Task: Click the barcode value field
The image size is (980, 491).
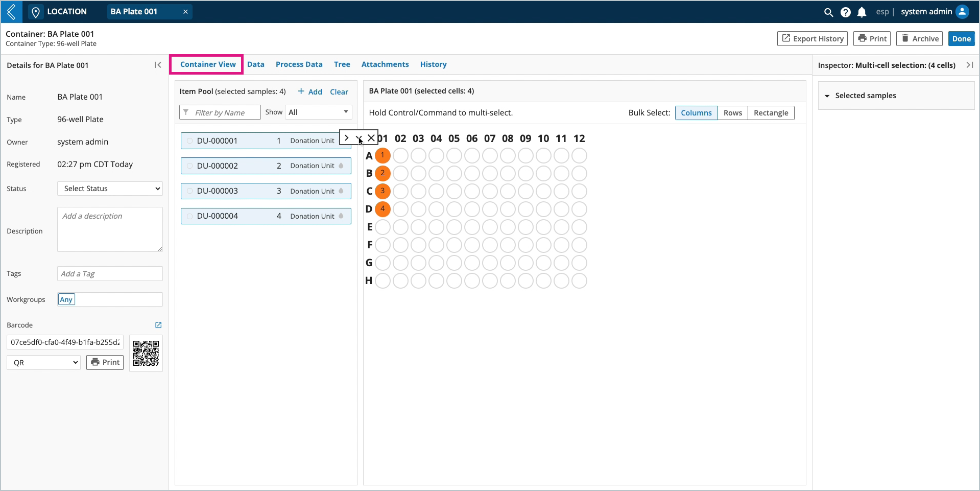Action: (x=65, y=342)
